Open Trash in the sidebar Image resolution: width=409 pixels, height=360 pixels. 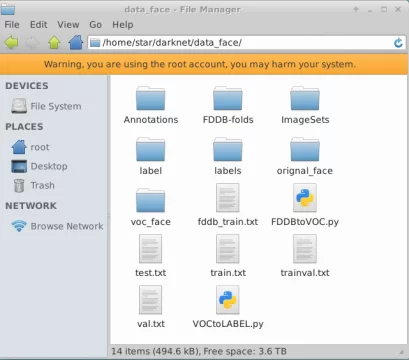(34, 185)
